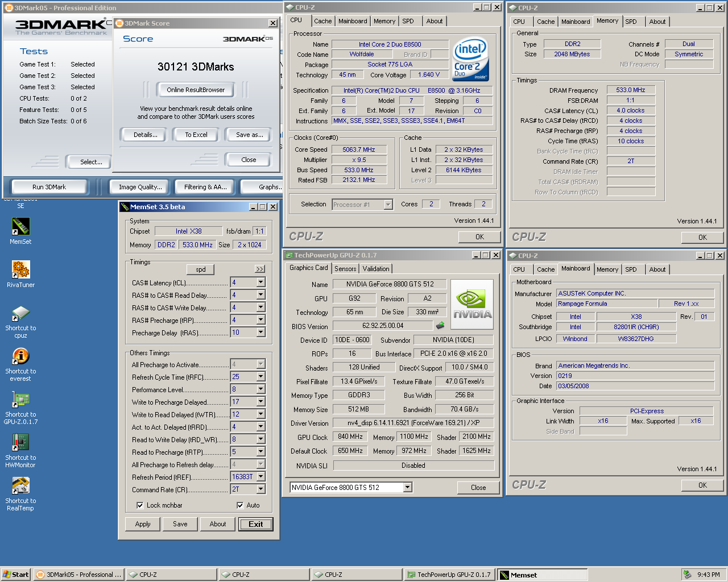Click the 3DMark Score dialog title icon
This screenshot has height=582, width=728.
(119, 23)
